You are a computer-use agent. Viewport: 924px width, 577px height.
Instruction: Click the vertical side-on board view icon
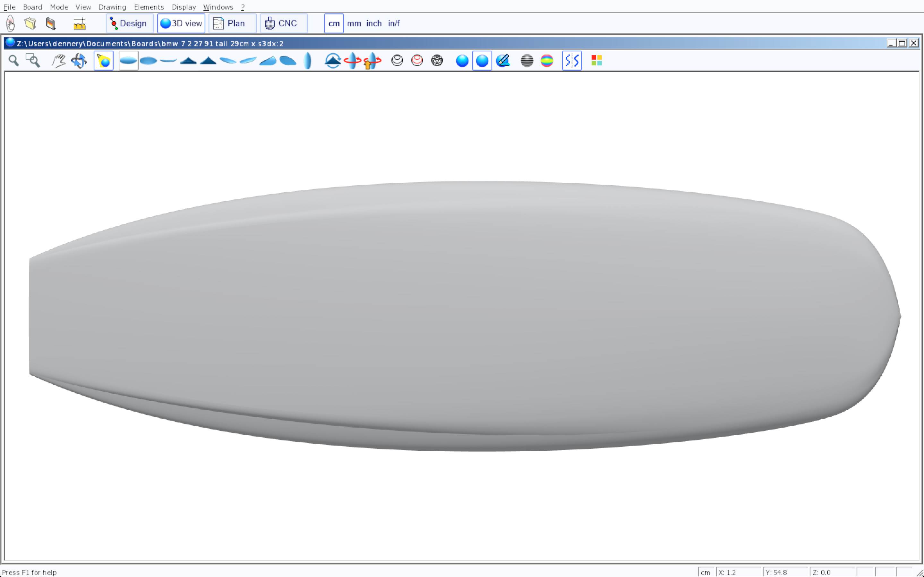coord(307,61)
